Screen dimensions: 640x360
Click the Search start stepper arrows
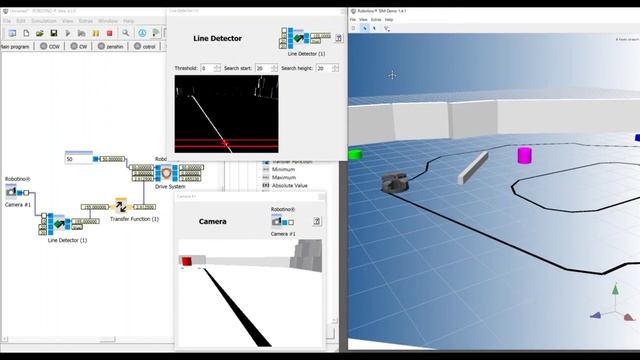click(274, 68)
